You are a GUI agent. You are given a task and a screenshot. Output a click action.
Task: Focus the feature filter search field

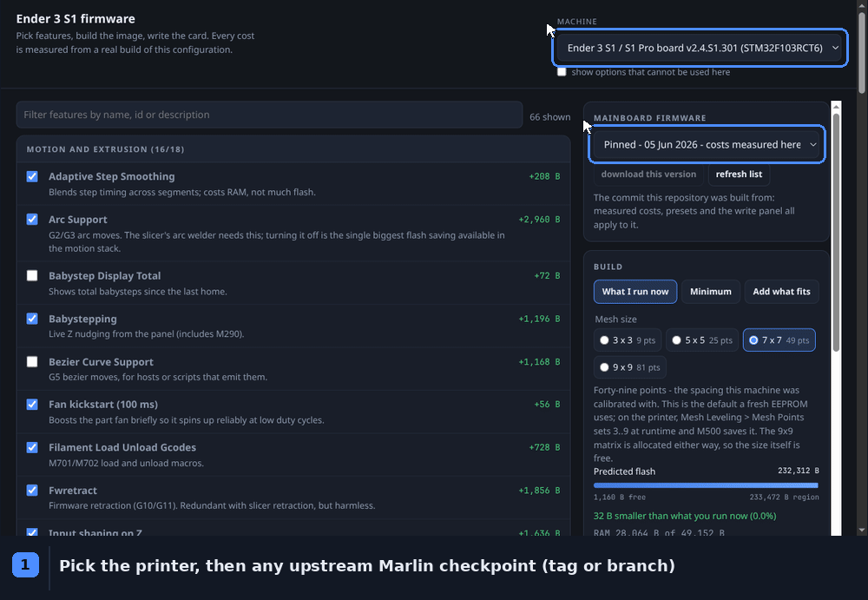pos(269,115)
